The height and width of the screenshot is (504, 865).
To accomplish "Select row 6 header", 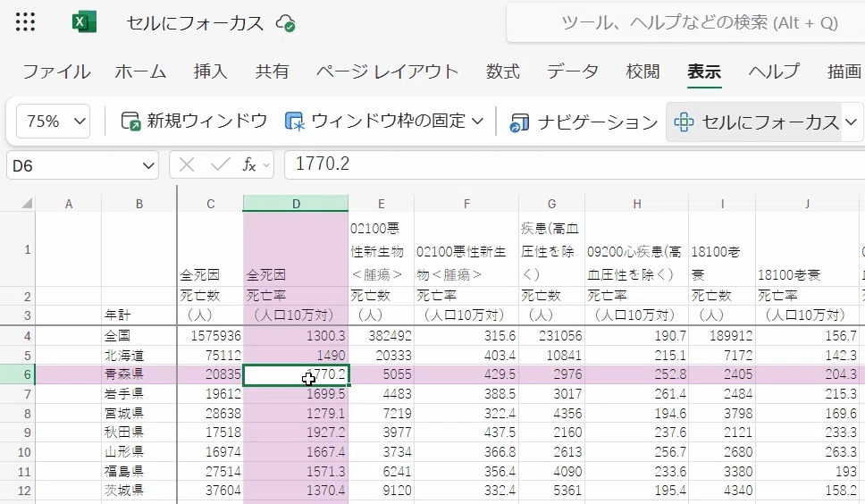I will [18, 374].
